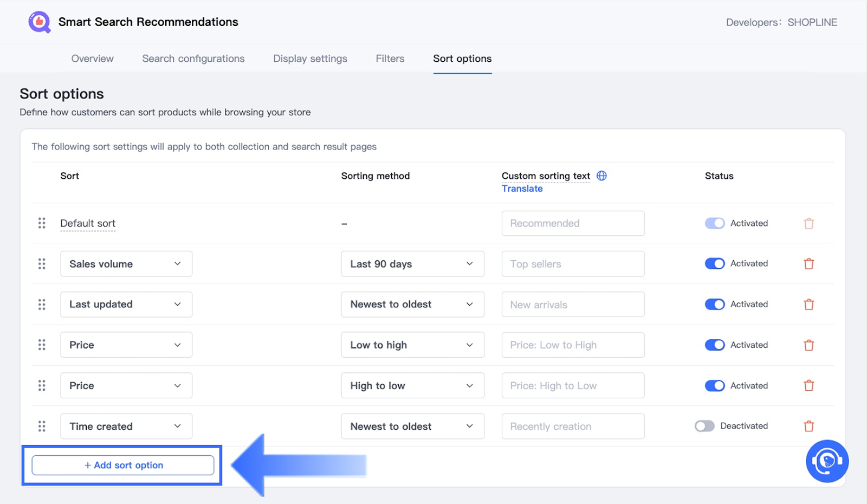Click the Add sort option button
The image size is (867, 504).
click(x=123, y=465)
